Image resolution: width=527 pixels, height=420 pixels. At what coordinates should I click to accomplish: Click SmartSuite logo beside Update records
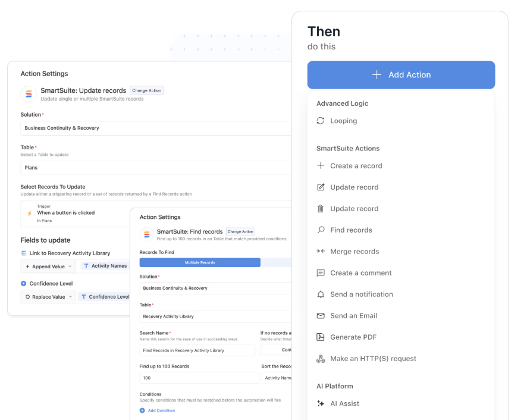(29, 94)
